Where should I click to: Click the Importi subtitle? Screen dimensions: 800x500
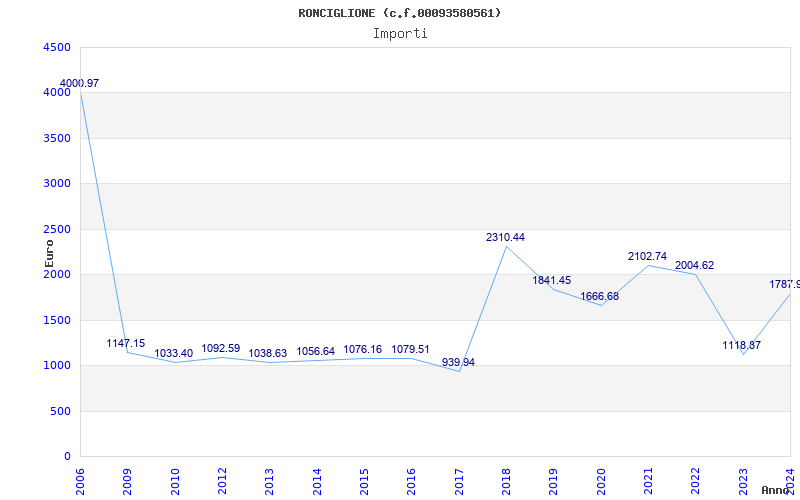pos(400,34)
